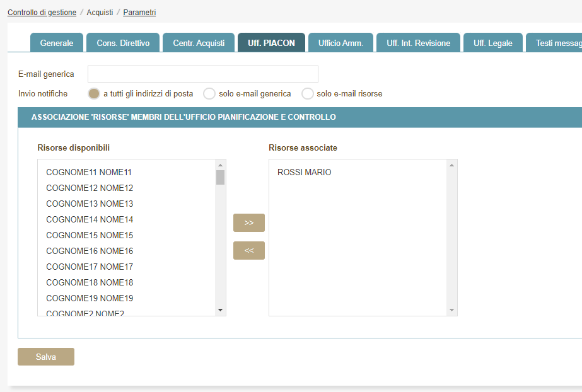This screenshot has height=392, width=582.
Task: Click the Parametri breadcrumb link
Action: [x=139, y=13]
